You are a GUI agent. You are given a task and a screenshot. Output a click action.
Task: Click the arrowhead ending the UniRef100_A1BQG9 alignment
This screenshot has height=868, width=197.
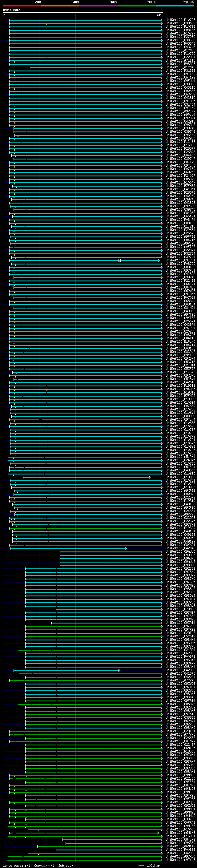click(149, 478)
